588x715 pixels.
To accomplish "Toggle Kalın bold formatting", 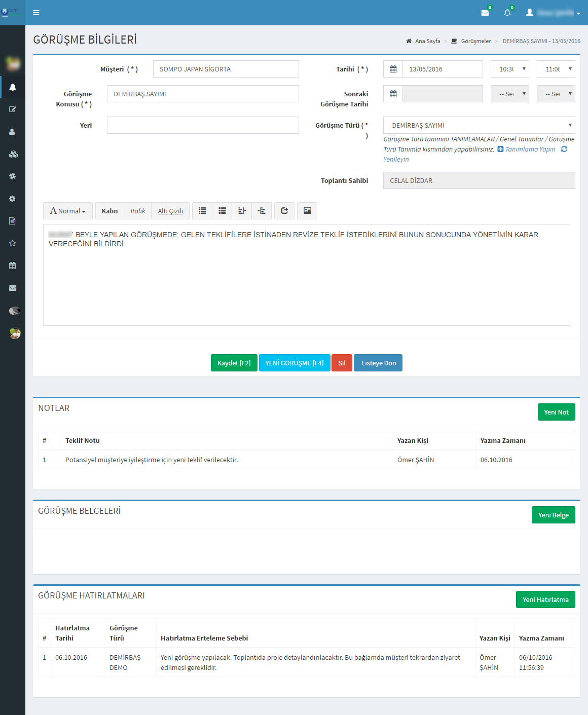I will (x=109, y=211).
